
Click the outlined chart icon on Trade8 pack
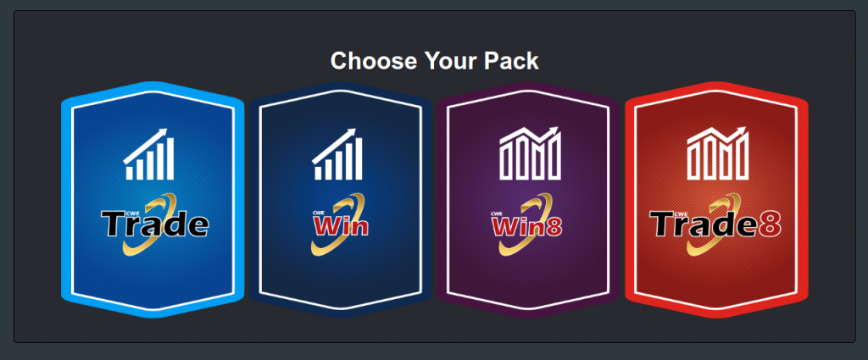[x=718, y=152]
